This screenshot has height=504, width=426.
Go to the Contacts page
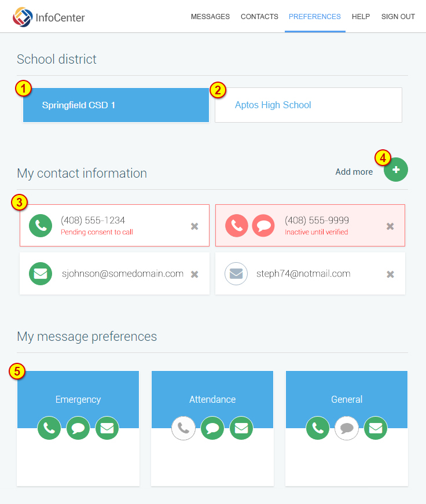click(259, 17)
